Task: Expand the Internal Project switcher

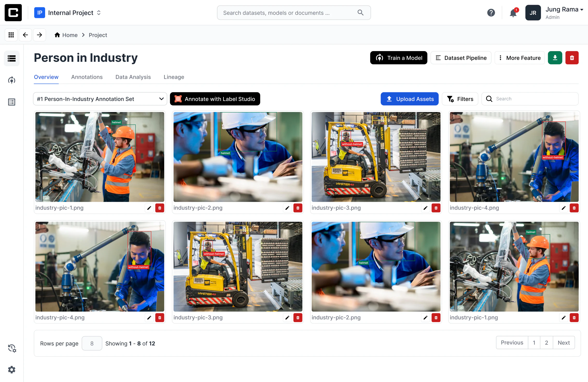Action: (68, 13)
